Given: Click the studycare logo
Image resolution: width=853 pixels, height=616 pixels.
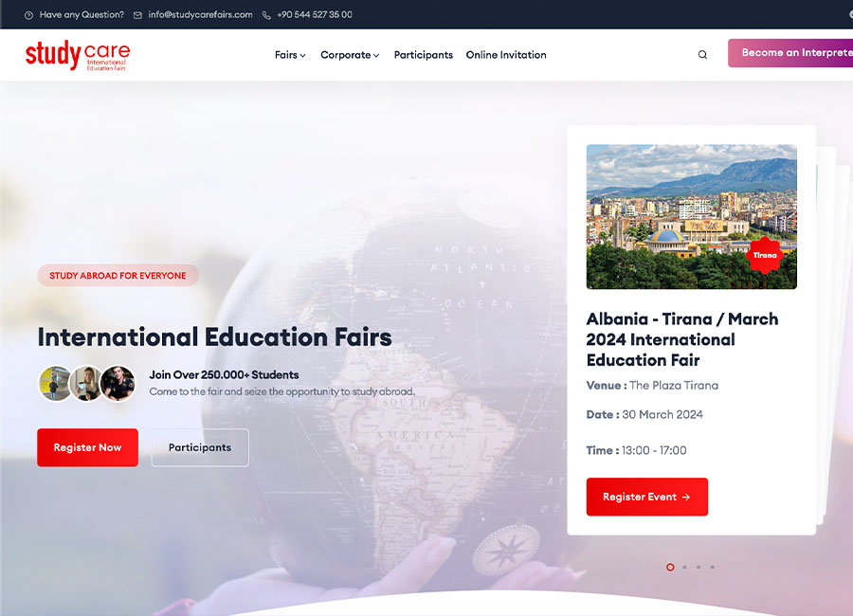Looking at the screenshot, I should click(78, 55).
